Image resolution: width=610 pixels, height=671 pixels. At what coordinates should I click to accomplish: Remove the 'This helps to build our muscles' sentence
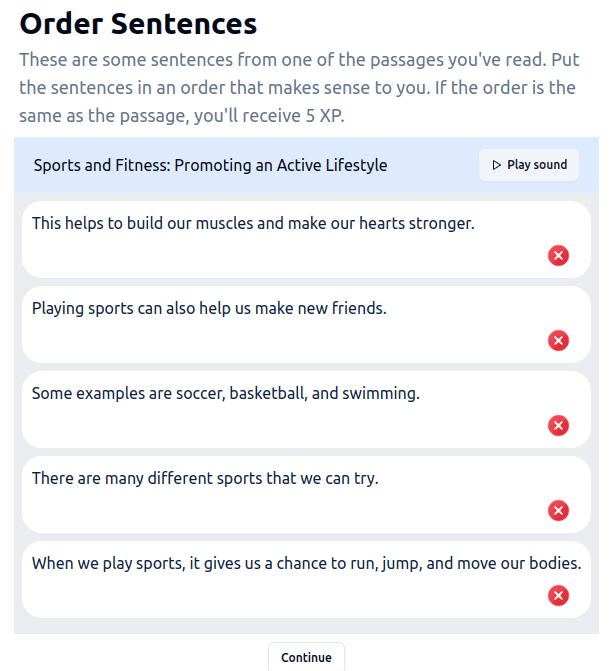point(558,255)
